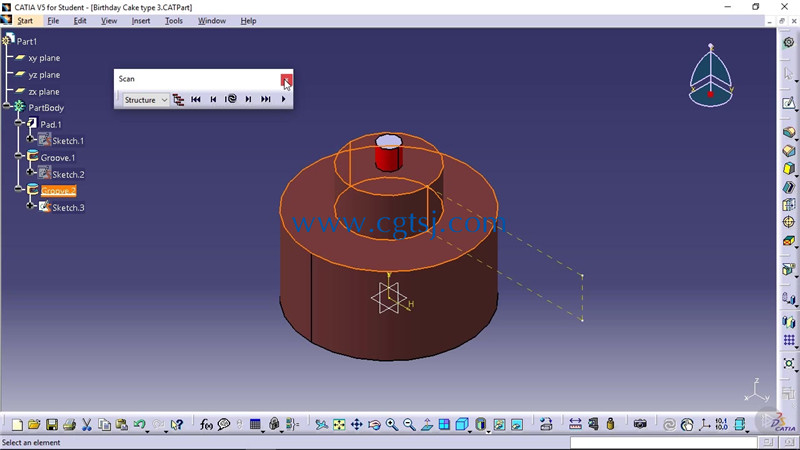Set Isometric View cube icon
Image resolution: width=800 pixels, height=450 pixels.
462,424
